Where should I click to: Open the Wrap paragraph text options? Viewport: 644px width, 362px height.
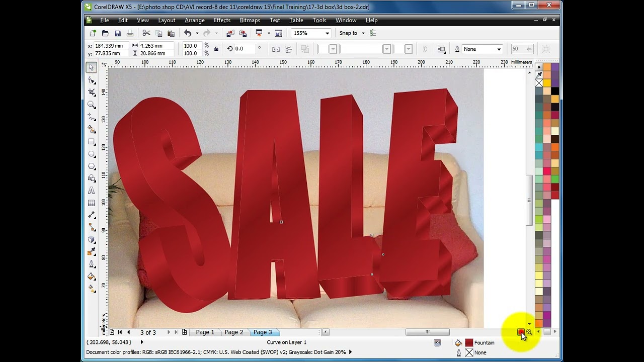click(x=442, y=49)
